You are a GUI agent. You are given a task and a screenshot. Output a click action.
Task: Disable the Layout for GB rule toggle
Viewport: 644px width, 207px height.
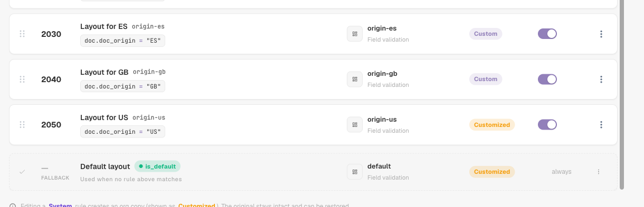[547, 79]
